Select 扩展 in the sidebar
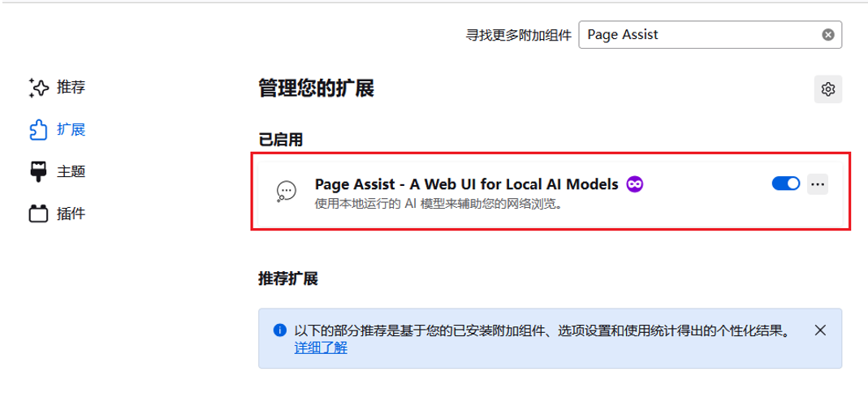The width and height of the screenshot is (868, 393). click(x=57, y=130)
